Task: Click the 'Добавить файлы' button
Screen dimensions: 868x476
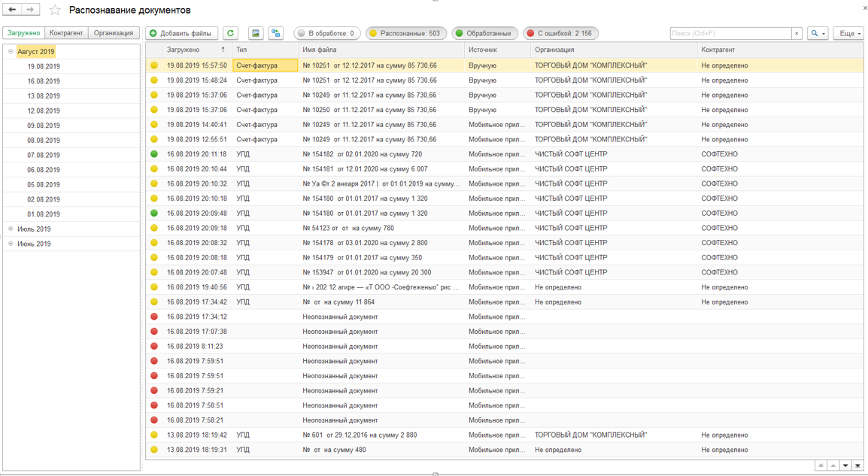Action: (x=182, y=33)
